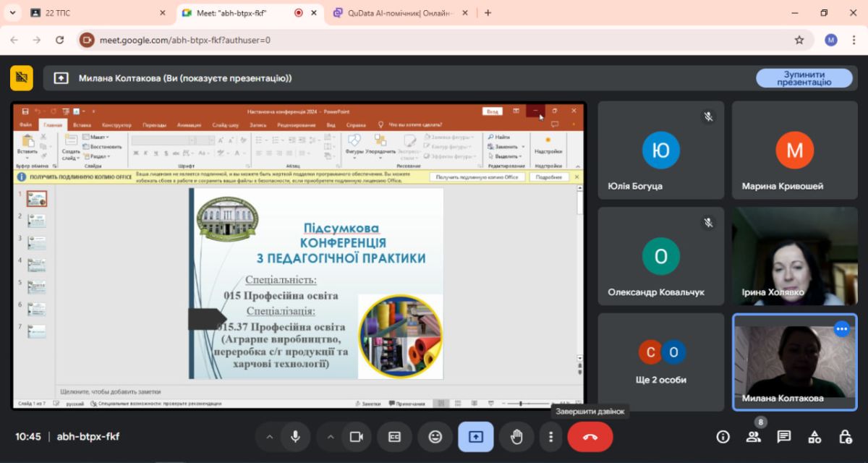Open the tab search dropdown arrow
This screenshot has width=868, height=463.
coord(12,13)
